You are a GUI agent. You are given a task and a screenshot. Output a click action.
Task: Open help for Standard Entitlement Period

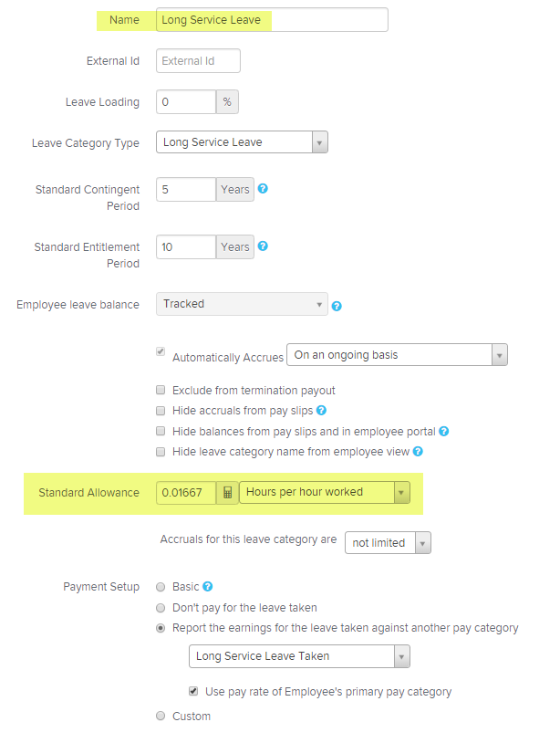263,246
